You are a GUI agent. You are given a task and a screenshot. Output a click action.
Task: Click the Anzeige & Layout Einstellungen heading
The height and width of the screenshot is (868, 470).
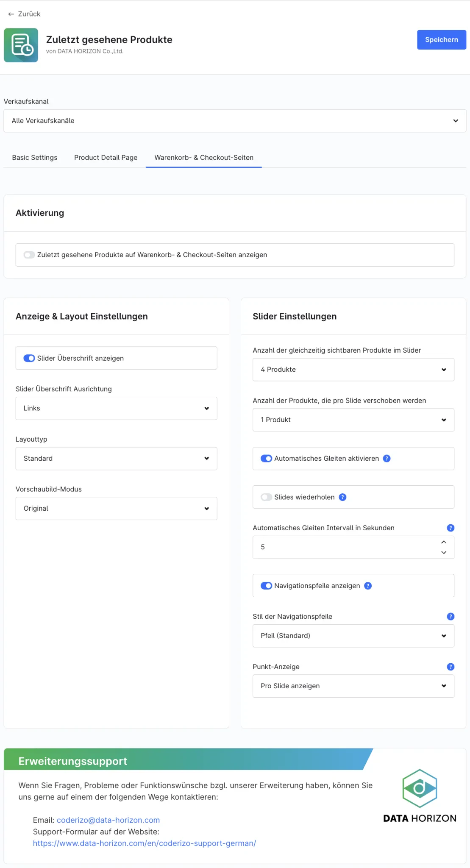coord(82,317)
